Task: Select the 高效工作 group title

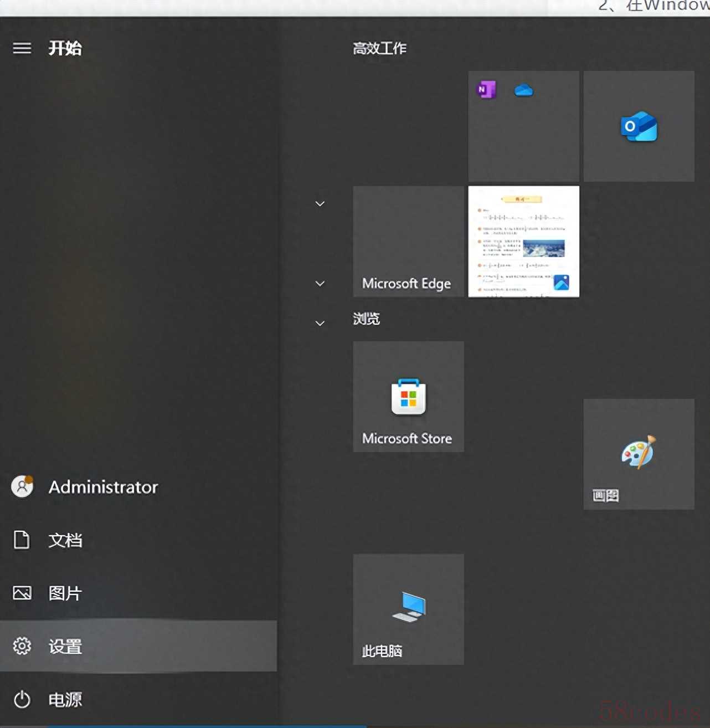Action: [x=380, y=49]
